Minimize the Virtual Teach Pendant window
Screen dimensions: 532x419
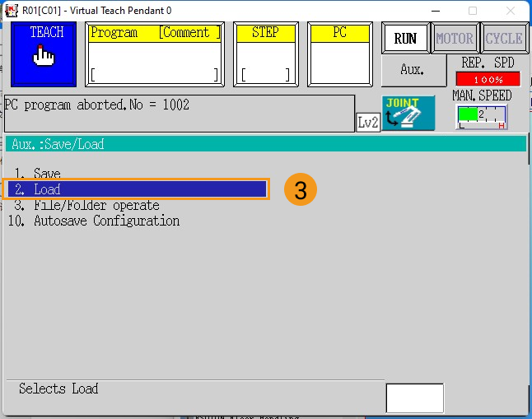[x=436, y=11]
